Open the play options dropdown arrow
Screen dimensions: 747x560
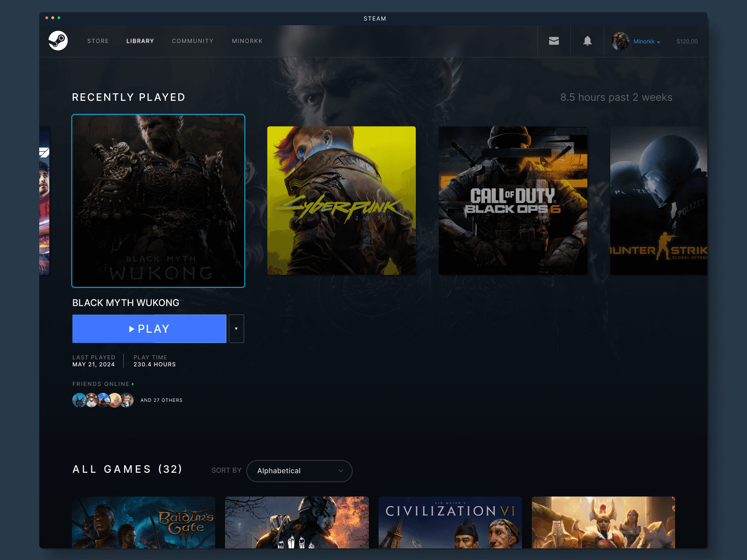pos(236,329)
